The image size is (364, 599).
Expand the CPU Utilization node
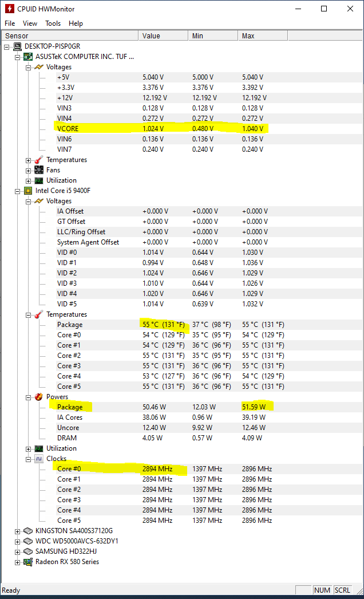(28, 449)
